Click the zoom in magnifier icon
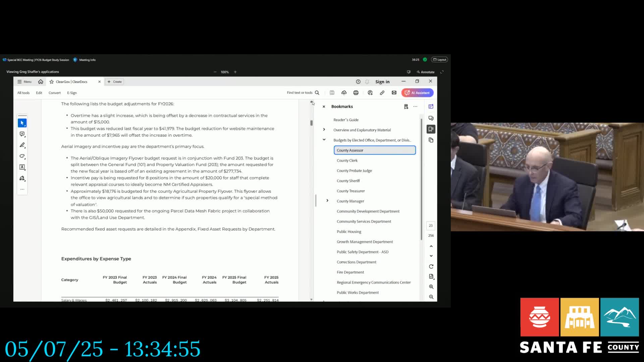 (431, 287)
